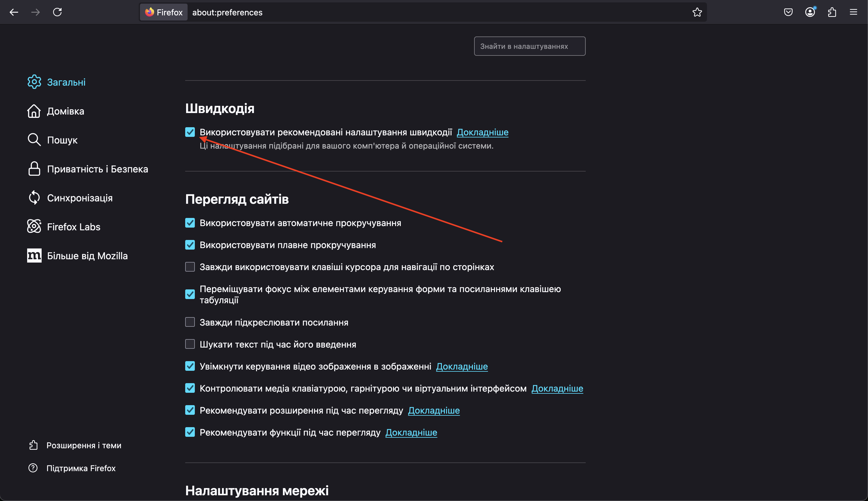868x501 pixels.
Task: Click the Firefox Labs atom icon
Action: click(34, 226)
